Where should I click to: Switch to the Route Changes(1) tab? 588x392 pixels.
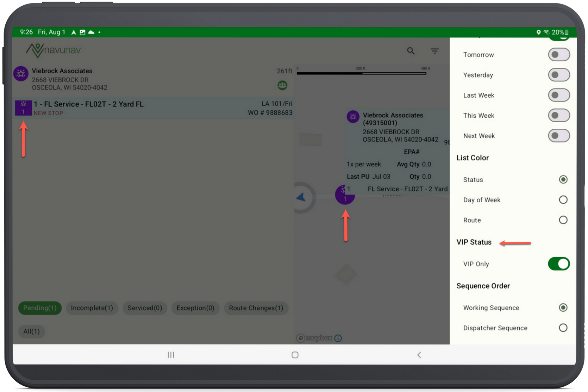tap(256, 308)
